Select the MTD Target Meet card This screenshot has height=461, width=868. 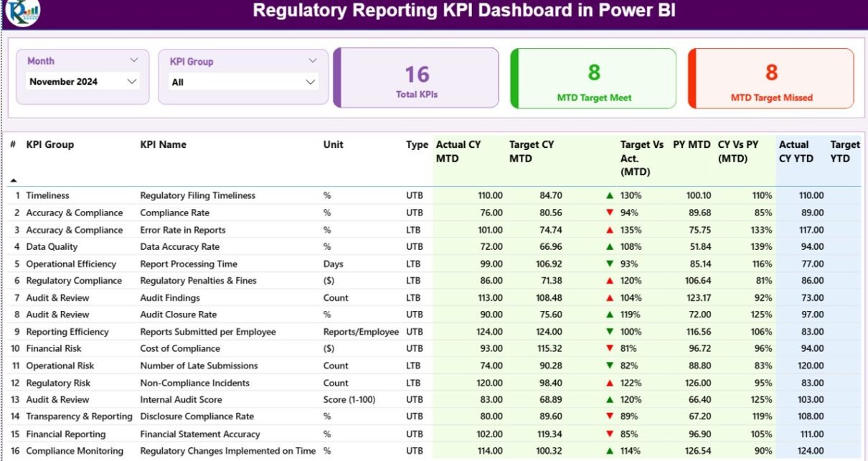(594, 78)
